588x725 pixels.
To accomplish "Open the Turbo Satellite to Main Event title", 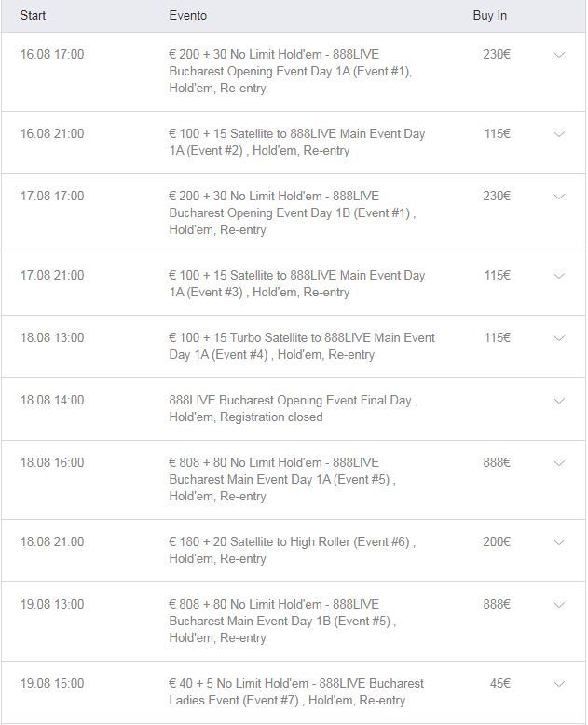I will coord(302,346).
